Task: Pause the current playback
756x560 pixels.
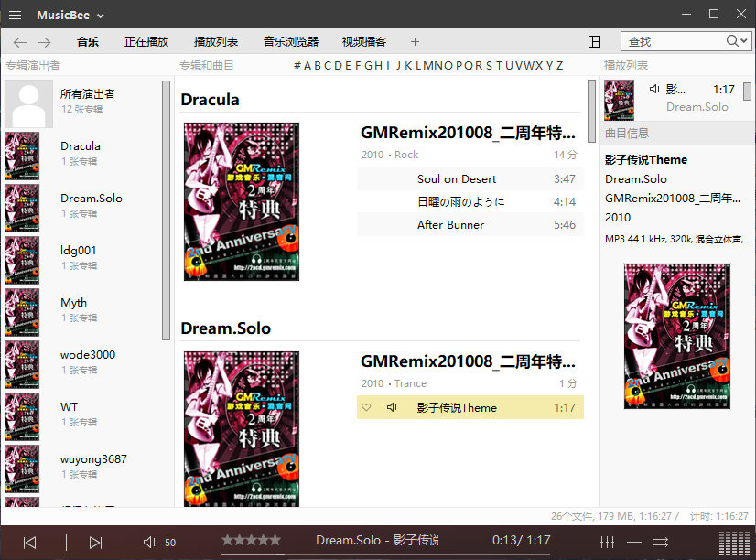Action: click(x=64, y=542)
